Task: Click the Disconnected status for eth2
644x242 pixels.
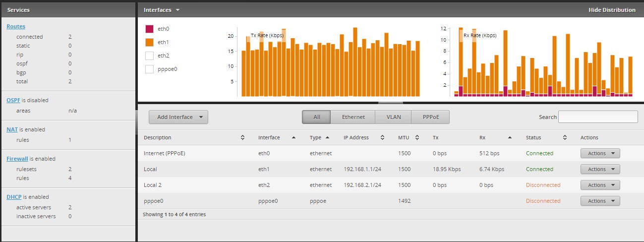Action: [543, 185]
